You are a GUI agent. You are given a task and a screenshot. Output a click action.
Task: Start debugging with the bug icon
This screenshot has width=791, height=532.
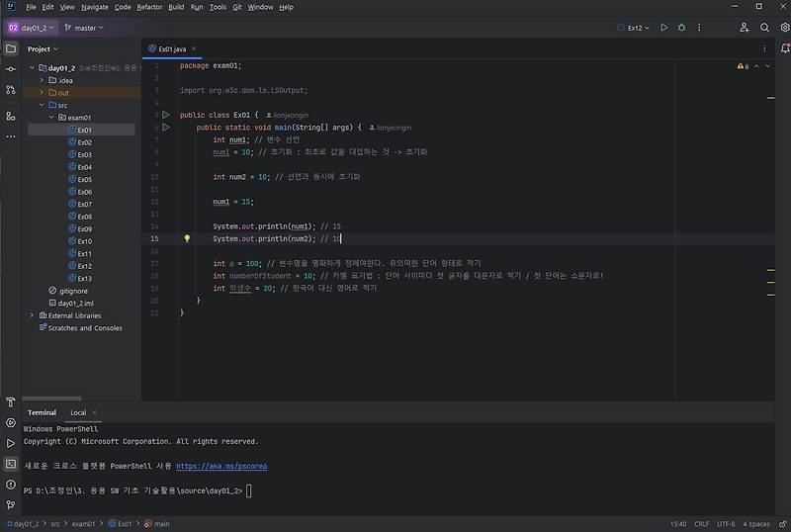[681, 28]
